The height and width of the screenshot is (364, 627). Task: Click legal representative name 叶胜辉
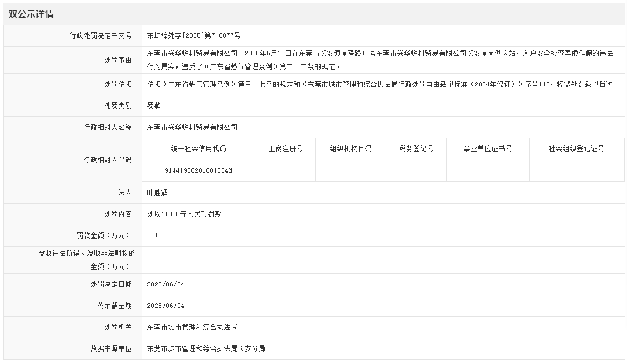click(158, 192)
